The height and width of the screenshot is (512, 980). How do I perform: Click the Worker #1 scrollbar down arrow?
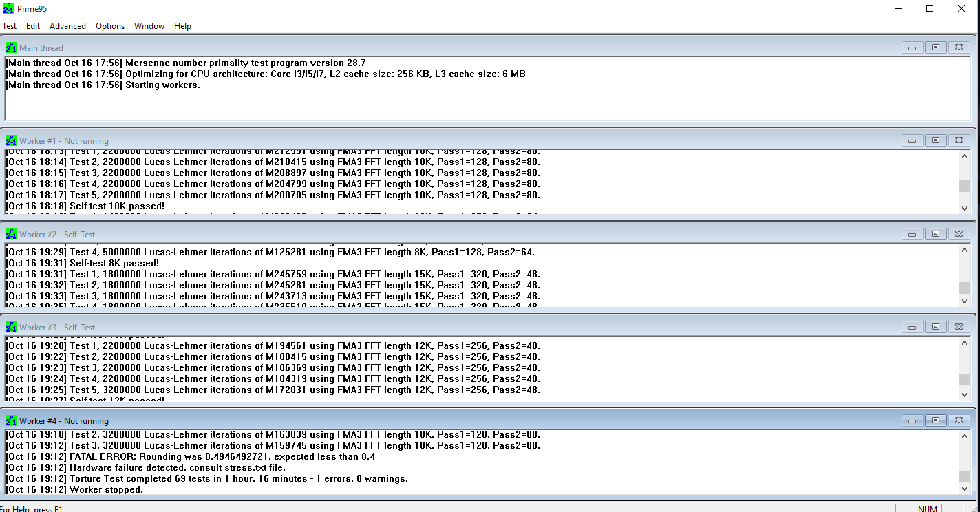click(x=964, y=208)
